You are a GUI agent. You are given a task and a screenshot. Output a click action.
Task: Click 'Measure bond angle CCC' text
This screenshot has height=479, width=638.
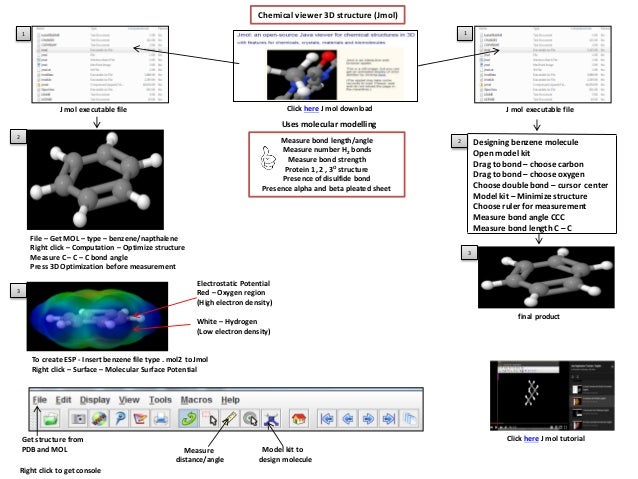point(518,217)
